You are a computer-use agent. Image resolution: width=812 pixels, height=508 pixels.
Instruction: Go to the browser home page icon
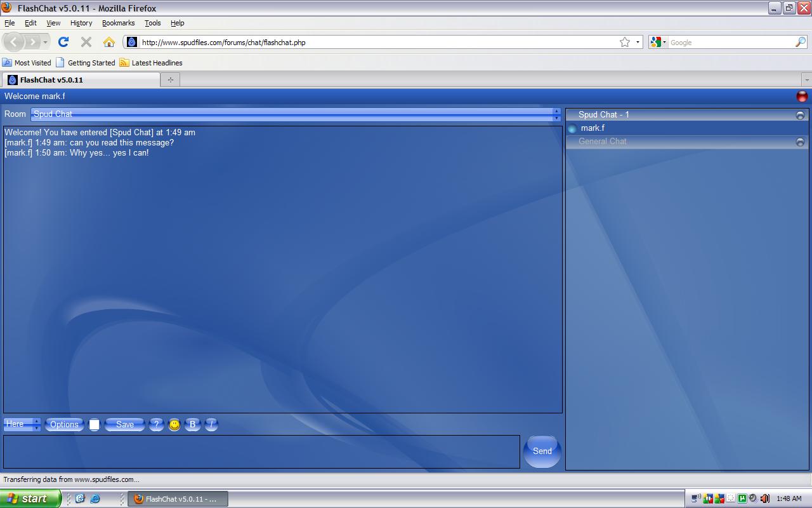[x=109, y=42]
